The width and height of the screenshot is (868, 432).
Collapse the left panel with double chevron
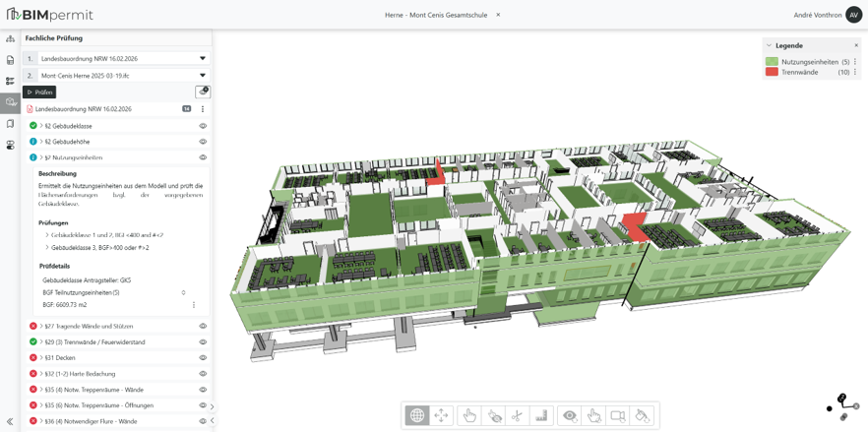(x=10, y=421)
